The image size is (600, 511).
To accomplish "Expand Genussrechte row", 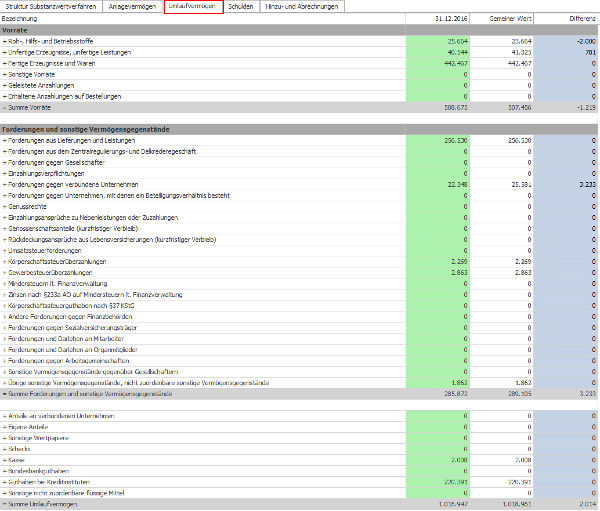I will click(x=5, y=207).
